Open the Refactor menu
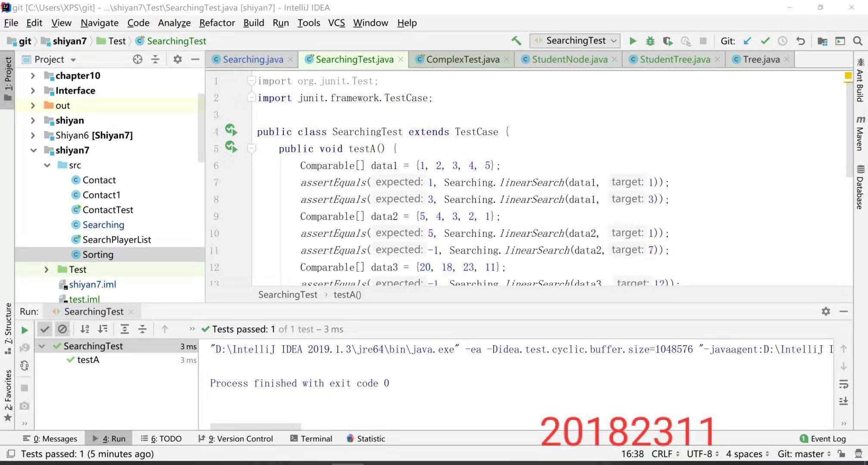 pyautogui.click(x=217, y=23)
